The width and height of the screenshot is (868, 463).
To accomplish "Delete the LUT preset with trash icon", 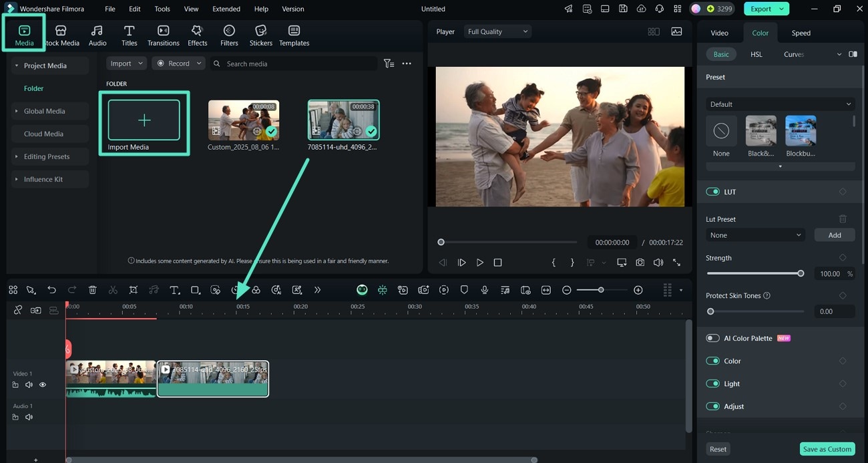I will pos(843,219).
